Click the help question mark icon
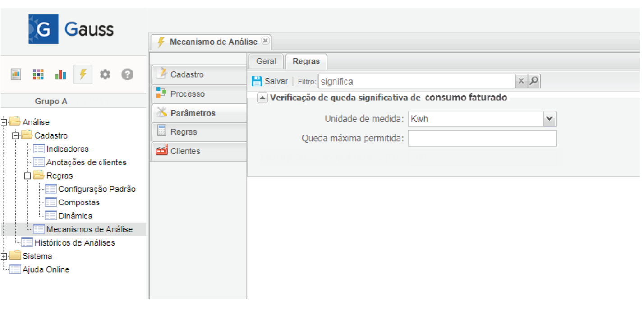Screen dimensions: 644x325 127,74
